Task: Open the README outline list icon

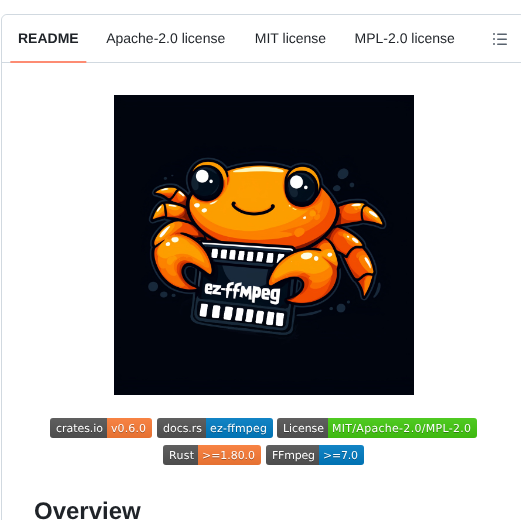Action: pyautogui.click(x=500, y=39)
